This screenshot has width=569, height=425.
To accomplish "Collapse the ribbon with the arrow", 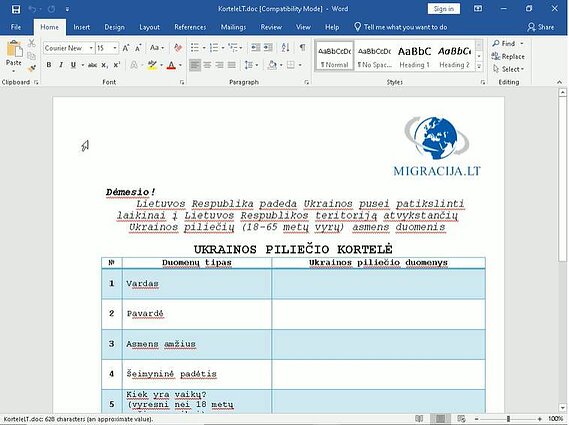I will 559,82.
